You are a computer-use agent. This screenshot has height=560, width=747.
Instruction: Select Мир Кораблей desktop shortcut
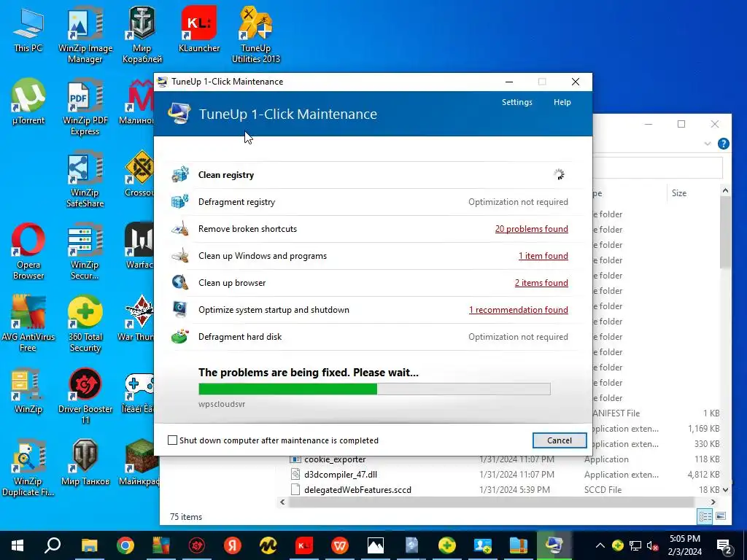[x=142, y=35]
